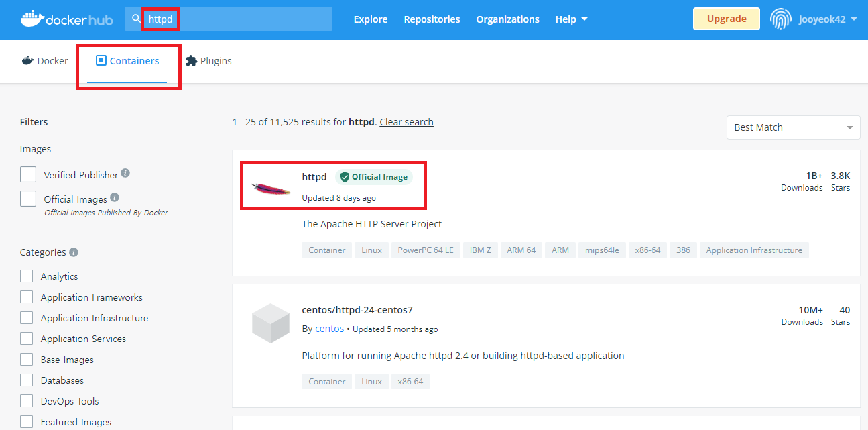Check the Analytics category

pyautogui.click(x=26, y=276)
